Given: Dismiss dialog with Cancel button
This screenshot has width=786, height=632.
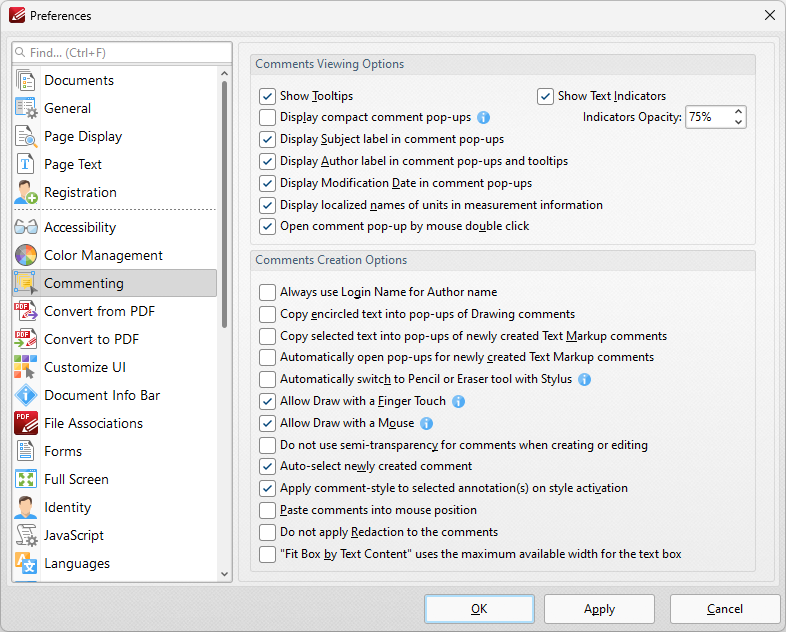Looking at the screenshot, I should click(725, 609).
